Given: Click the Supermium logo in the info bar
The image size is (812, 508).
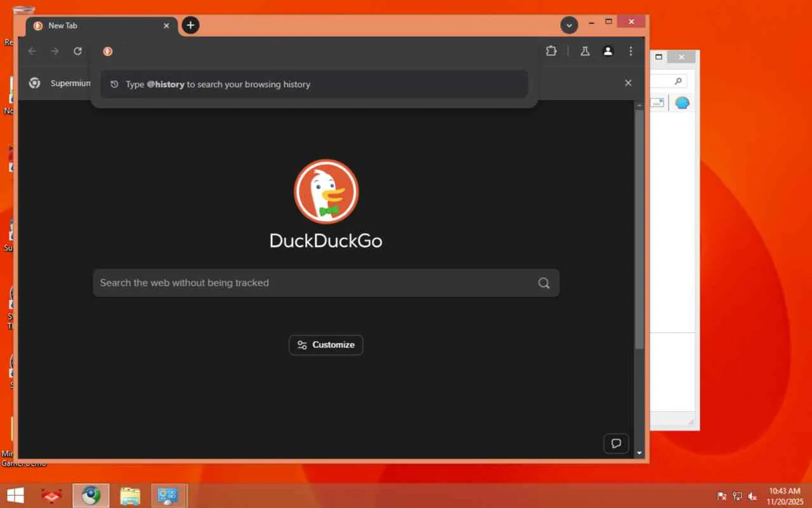Looking at the screenshot, I should pos(35,83).
